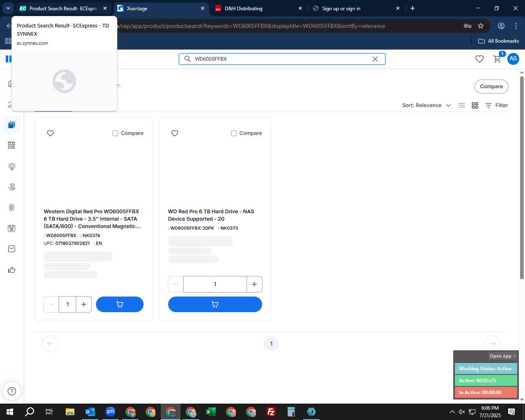Add WD6005FFBX single drive to cart
This screenshot has width=525, height=420.
pyautogui.click(x=120, y=304)
